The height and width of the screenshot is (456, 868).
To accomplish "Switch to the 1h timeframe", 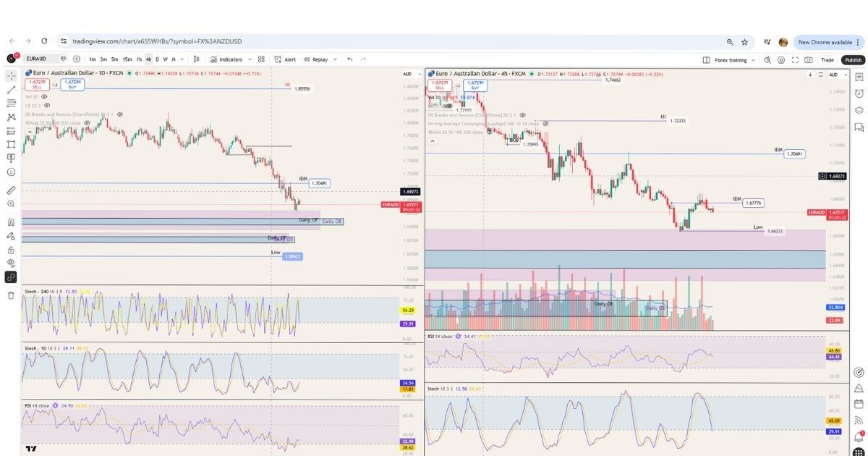I will point(137,59).
